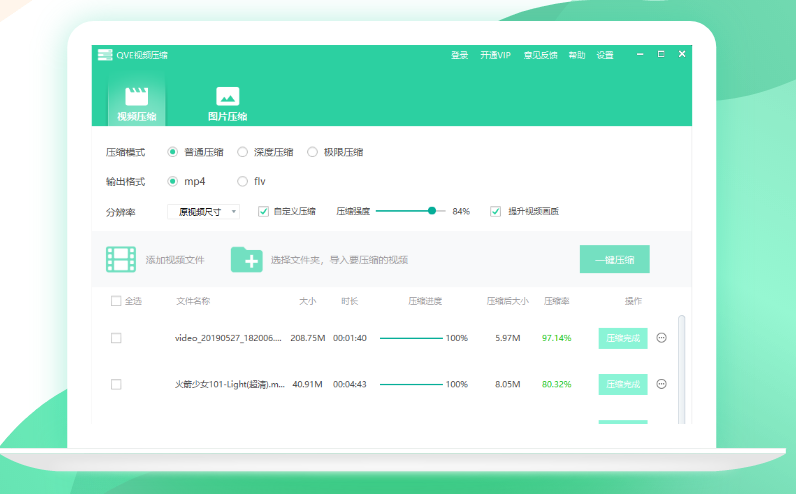Viewport: 796px width, 494px height.
Task: Click the 8.05M compressed size value
Action: [x=508, y=384]
